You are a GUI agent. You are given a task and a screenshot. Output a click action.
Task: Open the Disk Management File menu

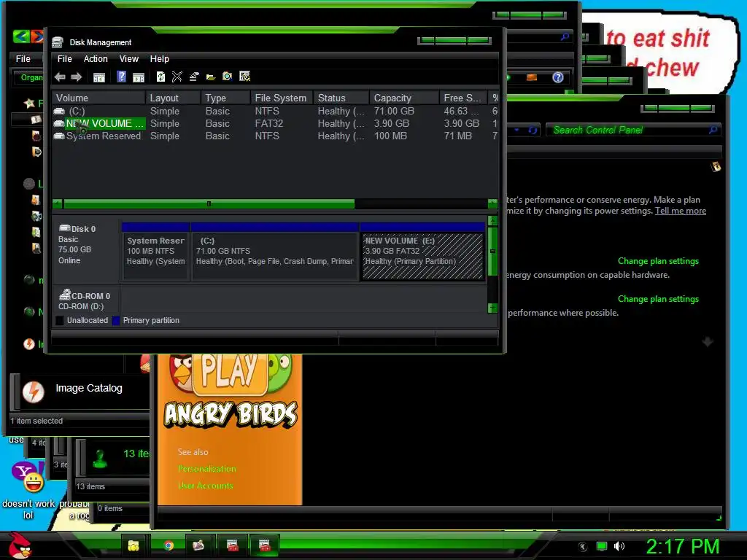(x=65, y=59)
